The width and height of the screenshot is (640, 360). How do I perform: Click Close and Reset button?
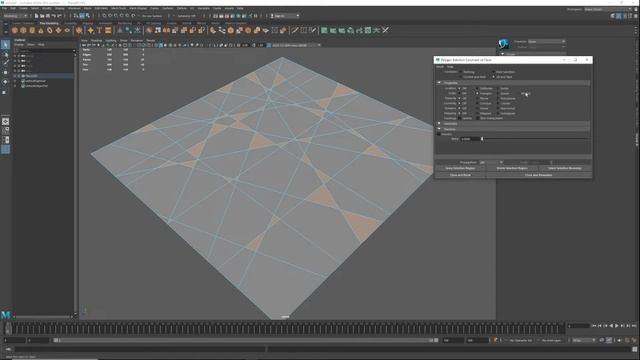pos(460,175)
